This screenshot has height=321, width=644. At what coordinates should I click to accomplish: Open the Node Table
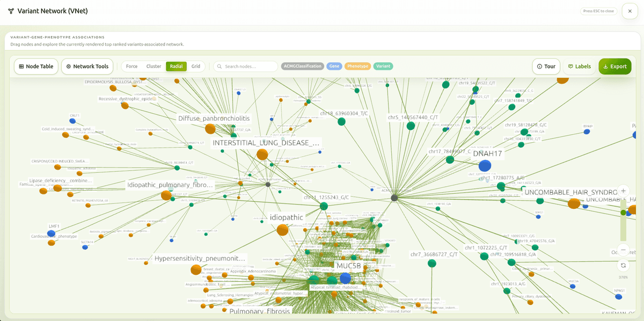point(36,66)
